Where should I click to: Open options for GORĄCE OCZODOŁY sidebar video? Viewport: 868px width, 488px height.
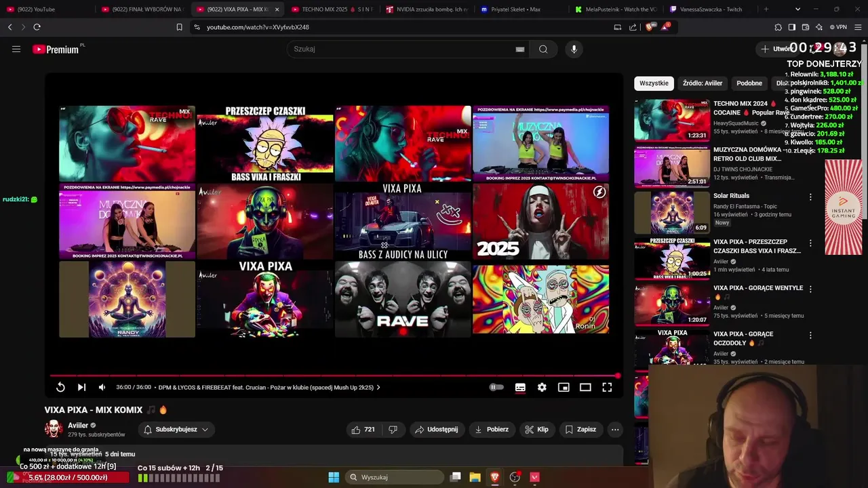[810, 335]
